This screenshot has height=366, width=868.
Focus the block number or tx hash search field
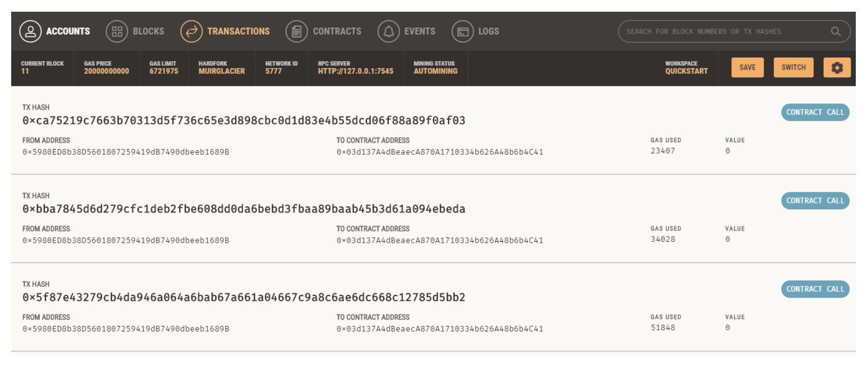(722, 32)
